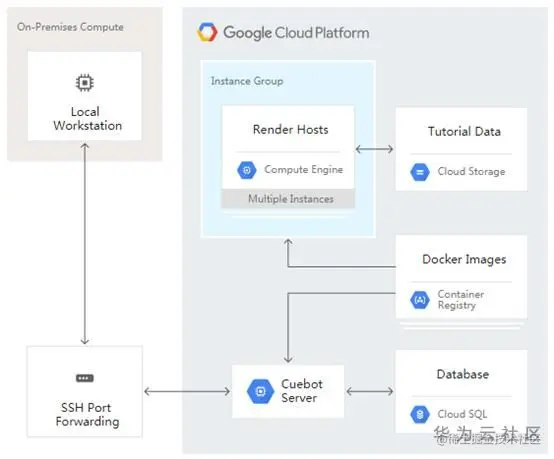Select the "Compute Engine" label
Screen dimensions: 554x459
303,170
